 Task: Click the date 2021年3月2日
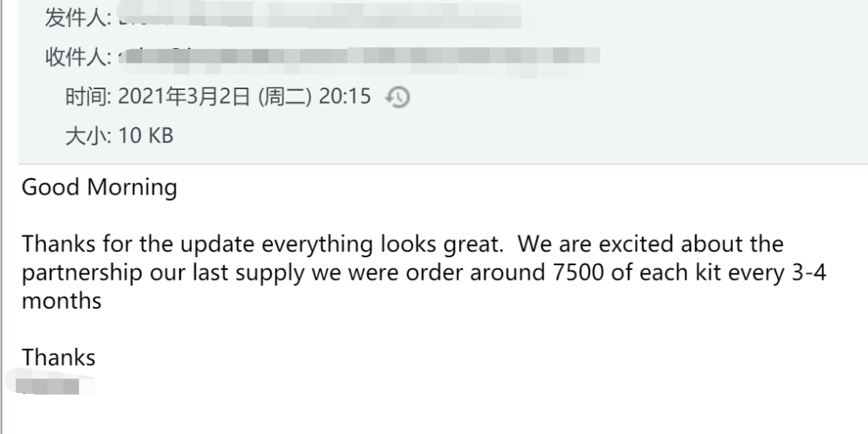click(x=185, y=97)
